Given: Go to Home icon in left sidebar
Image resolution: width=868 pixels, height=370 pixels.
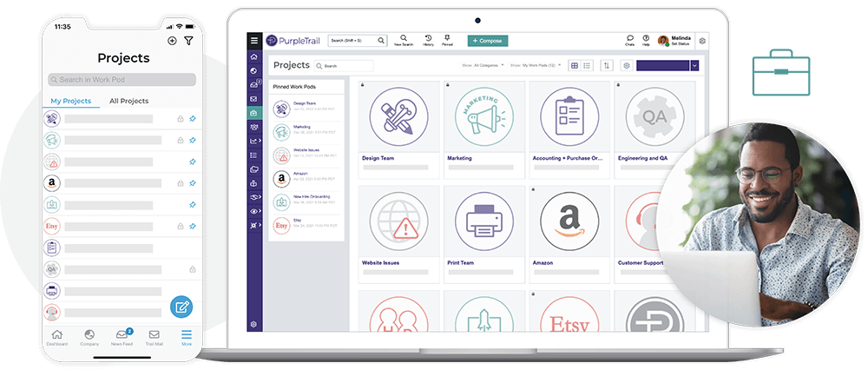Looking at the screenshot, I should (x=254, y=57).
